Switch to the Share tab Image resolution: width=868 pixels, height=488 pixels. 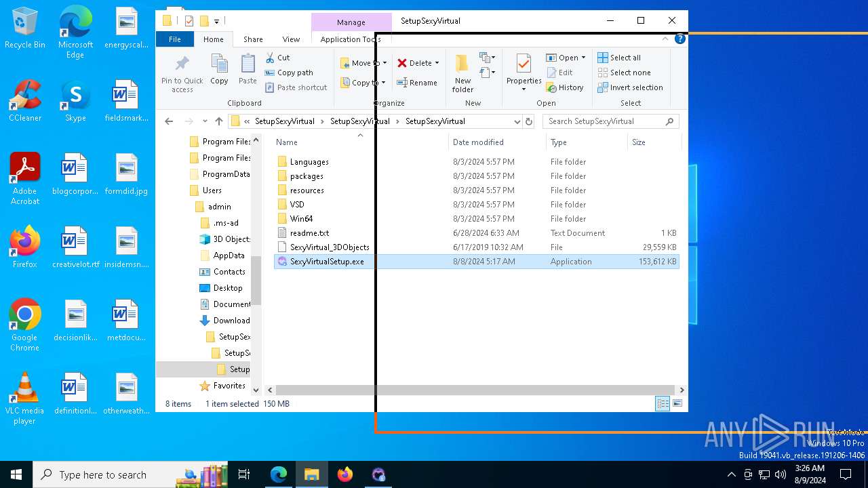tap(253, 39)
